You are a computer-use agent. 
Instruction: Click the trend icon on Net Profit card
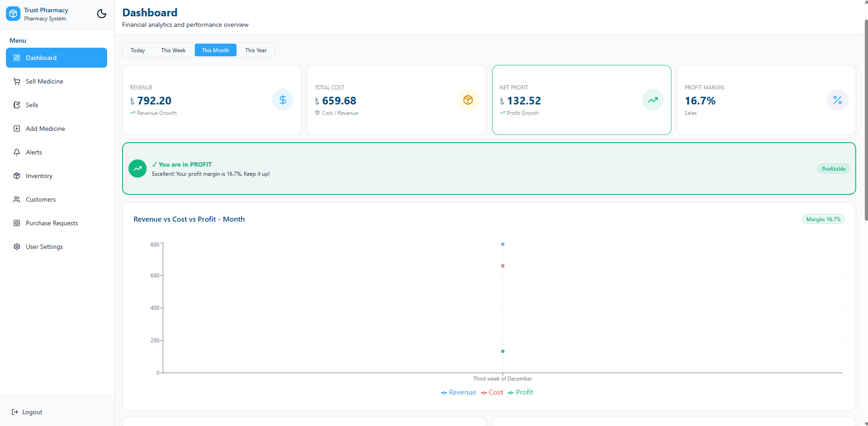[652, 100]
